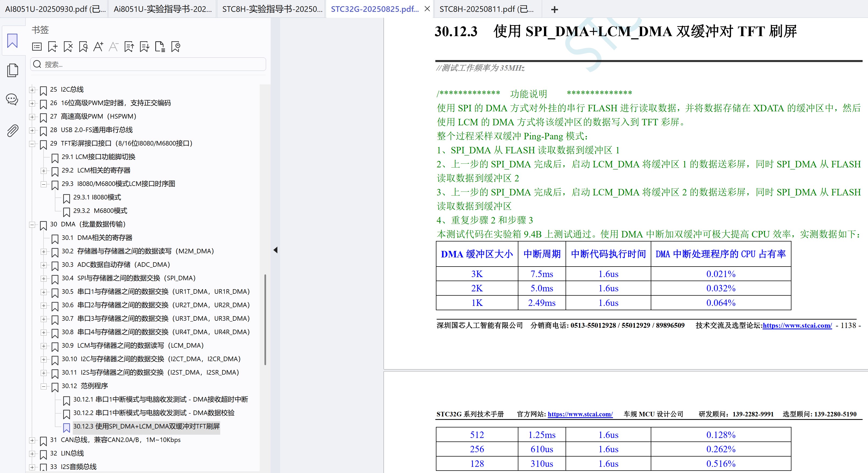Open the comments sidebar panel
The image size is (868, 473).
pyautogui.click(x=12, y=99)
